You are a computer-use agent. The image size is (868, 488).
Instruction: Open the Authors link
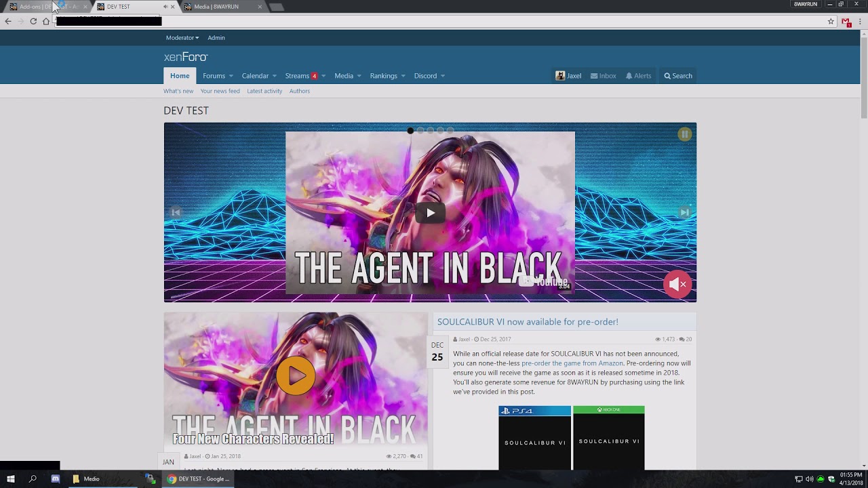pos(300,91)
